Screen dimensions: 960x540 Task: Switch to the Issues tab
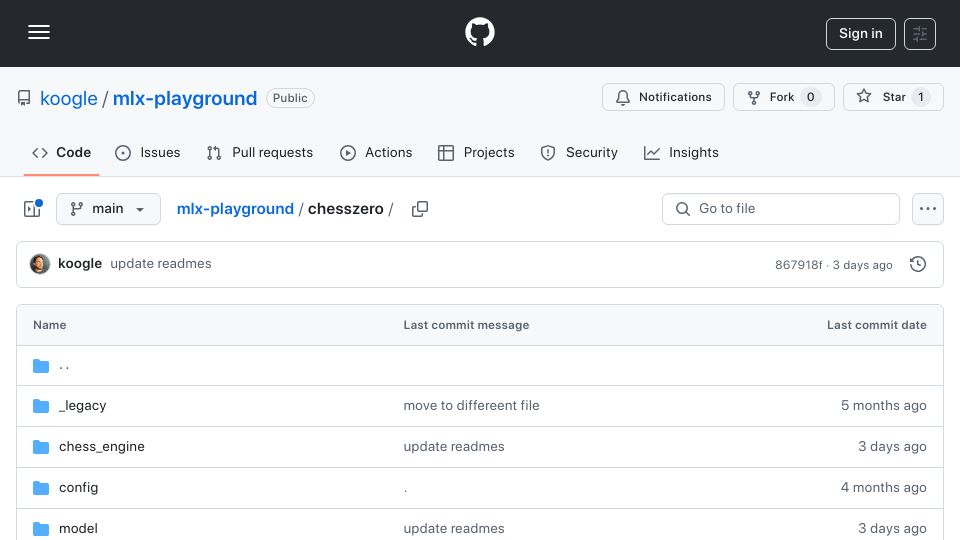148,152
